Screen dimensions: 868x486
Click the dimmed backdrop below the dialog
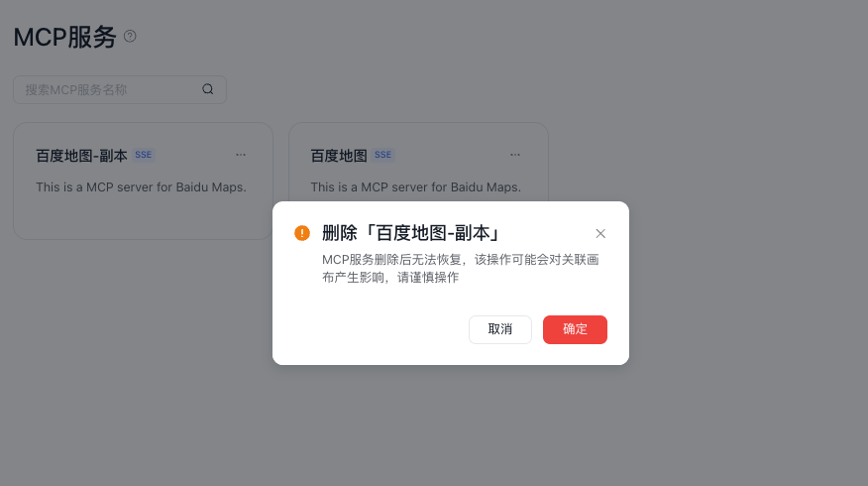click(x=443, y=426)
